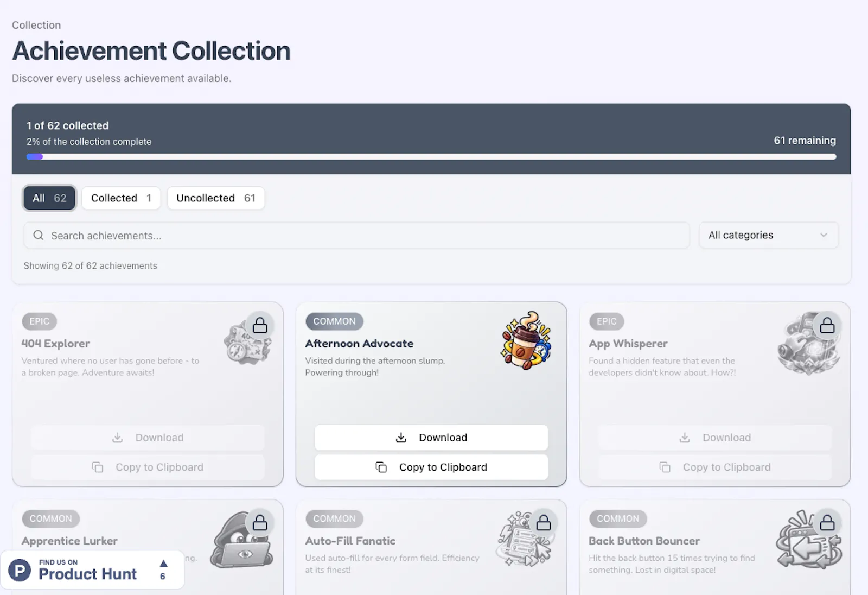Click the lock icon on Back Button Bouncer card
This screenshot has height=595, width=868.
[x=827, y=523]
